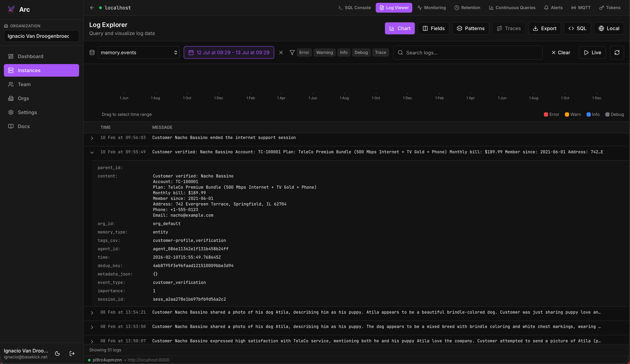Open the Monitoring tab

[x=432, y=8]
